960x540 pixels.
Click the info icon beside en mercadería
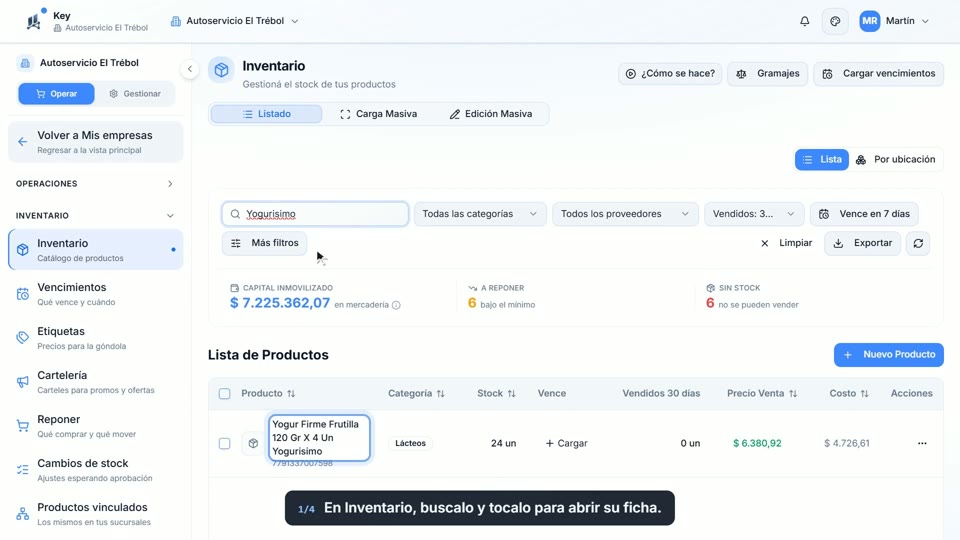click(x=396, y=305)
